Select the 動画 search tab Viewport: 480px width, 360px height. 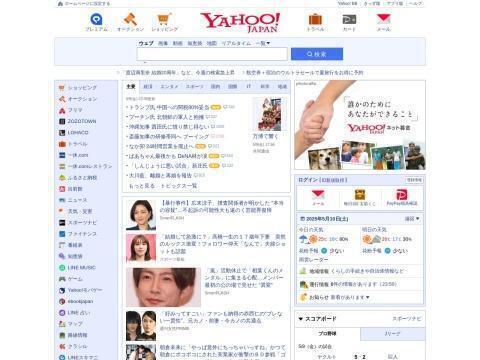pos(178,43)
